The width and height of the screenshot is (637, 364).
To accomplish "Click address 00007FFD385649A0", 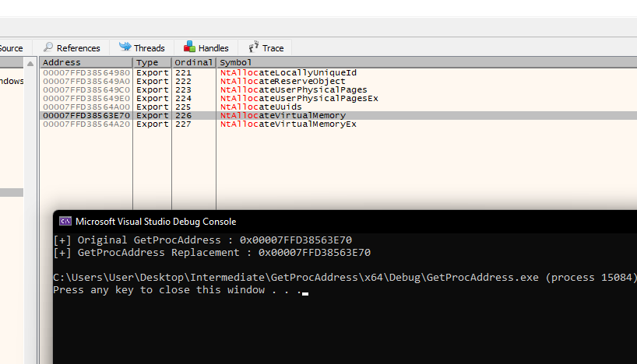I will click(86, 81).
